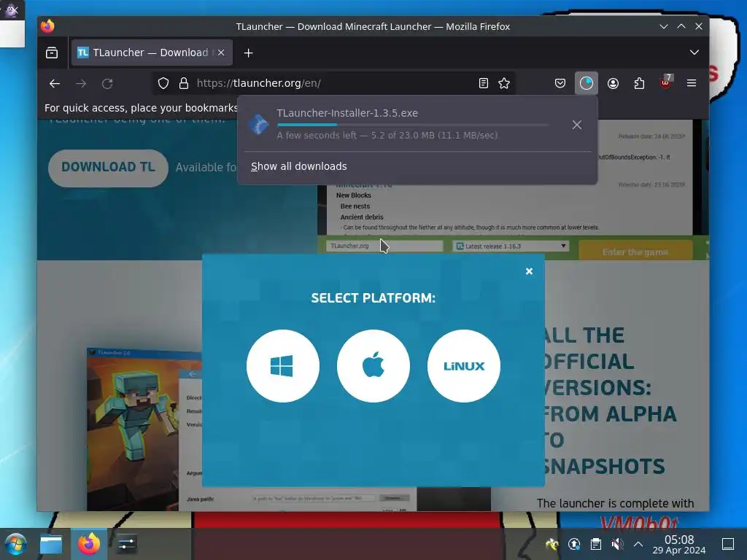Open clipboard tray icon
Screen dimensions: 747x560
click(x=595, y=544)
